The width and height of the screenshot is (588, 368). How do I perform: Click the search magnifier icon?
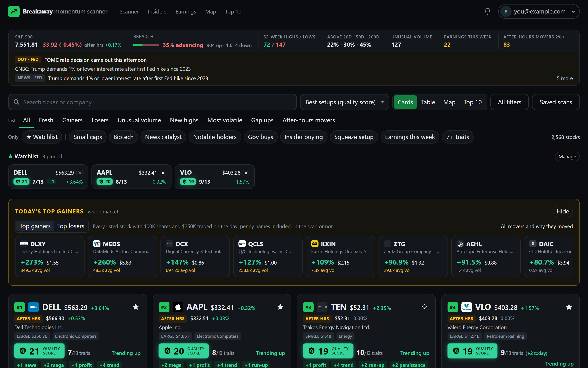coord(16,102)
